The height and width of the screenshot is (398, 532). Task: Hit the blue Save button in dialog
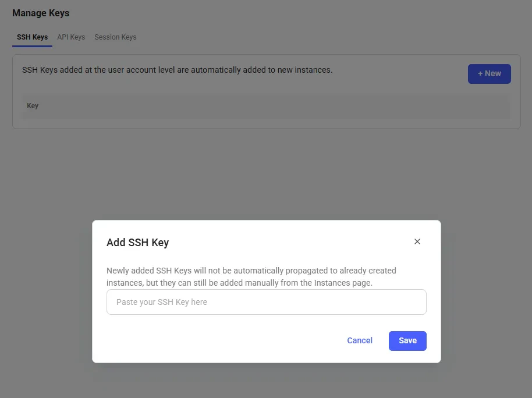point(407,340)
